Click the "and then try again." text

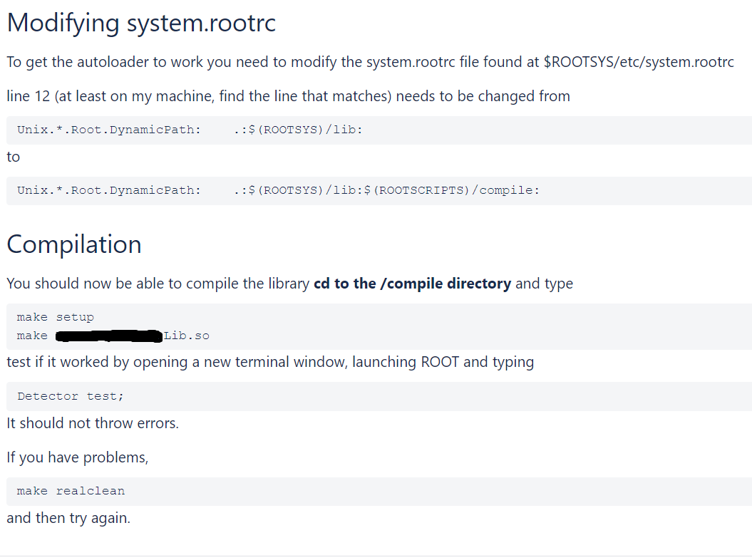(x=68, y=518)
